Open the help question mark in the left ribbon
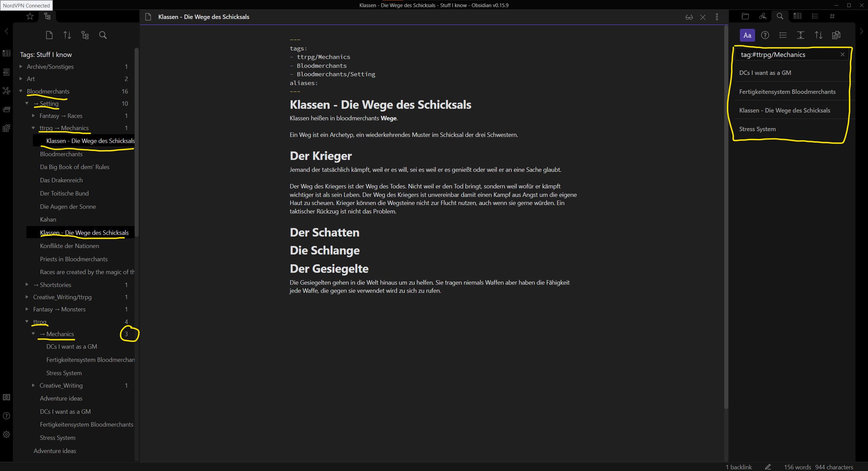 (x=6, y=416)
